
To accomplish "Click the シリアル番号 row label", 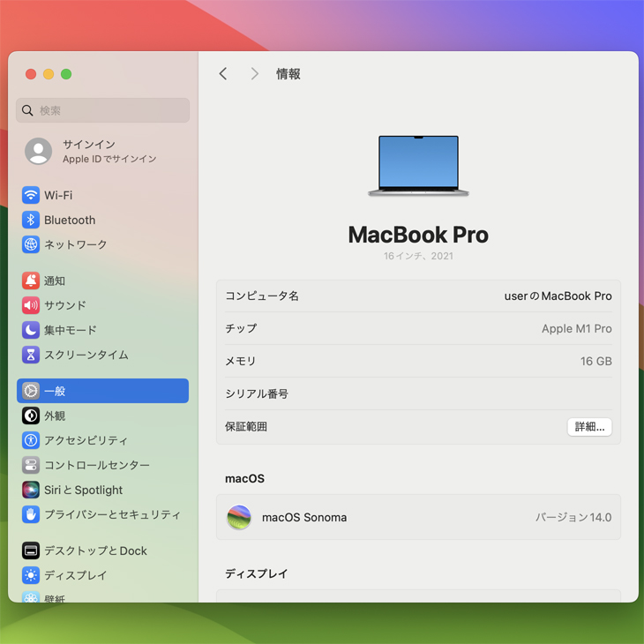I will 257,393.
